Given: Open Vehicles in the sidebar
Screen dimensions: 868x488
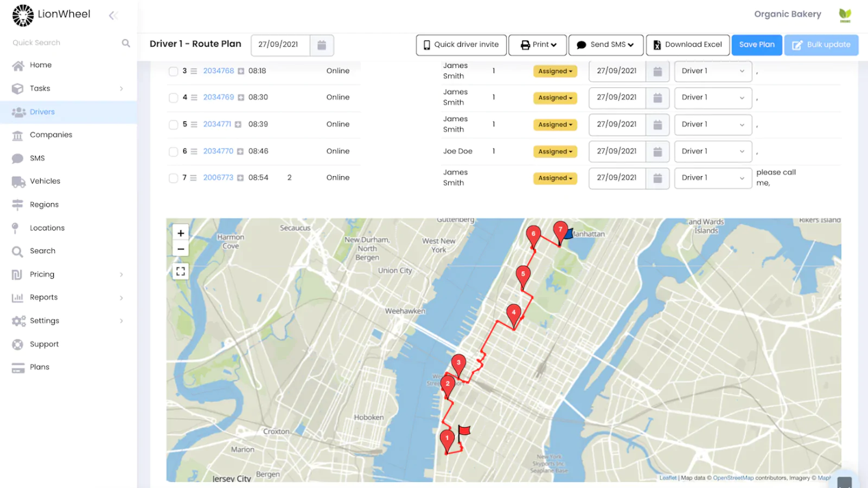Looking at the screenshot, I should [x=45, y=181].
